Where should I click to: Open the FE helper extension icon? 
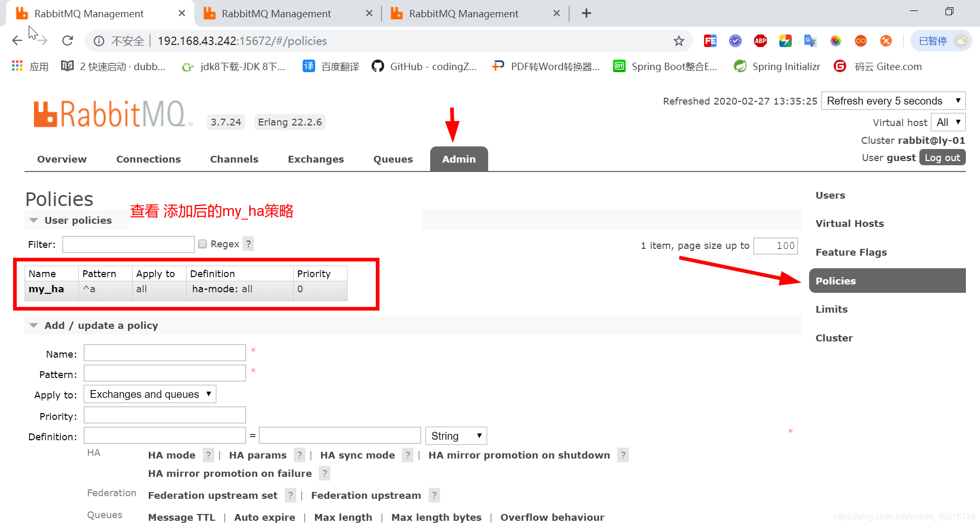(710, 41)
